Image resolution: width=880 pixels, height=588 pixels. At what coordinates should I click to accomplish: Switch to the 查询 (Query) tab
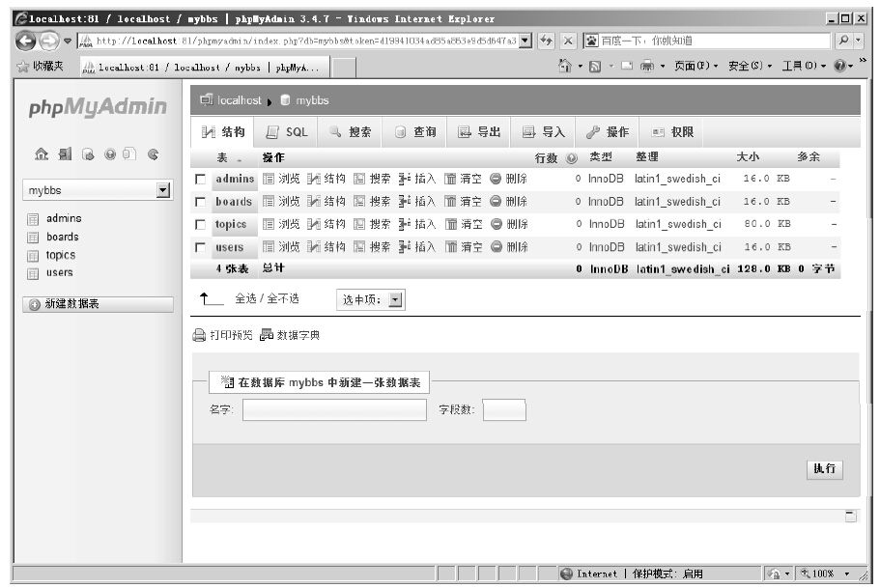[415, 132]
